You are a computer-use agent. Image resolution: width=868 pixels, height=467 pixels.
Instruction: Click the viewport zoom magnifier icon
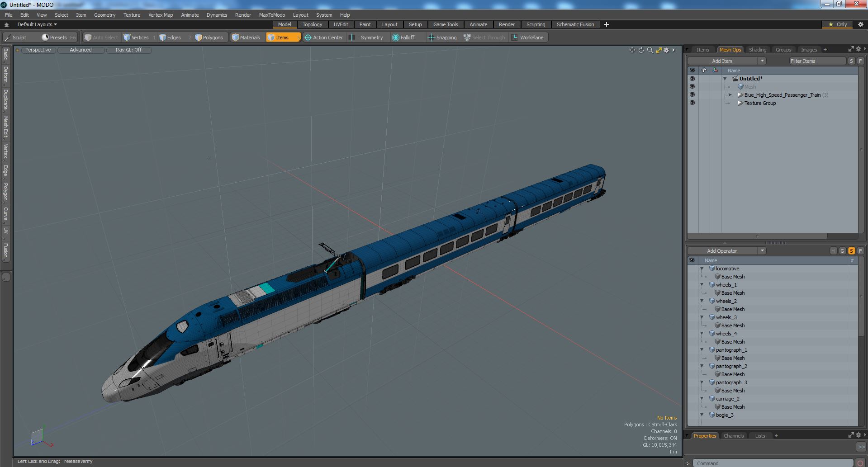click(650, 50)
